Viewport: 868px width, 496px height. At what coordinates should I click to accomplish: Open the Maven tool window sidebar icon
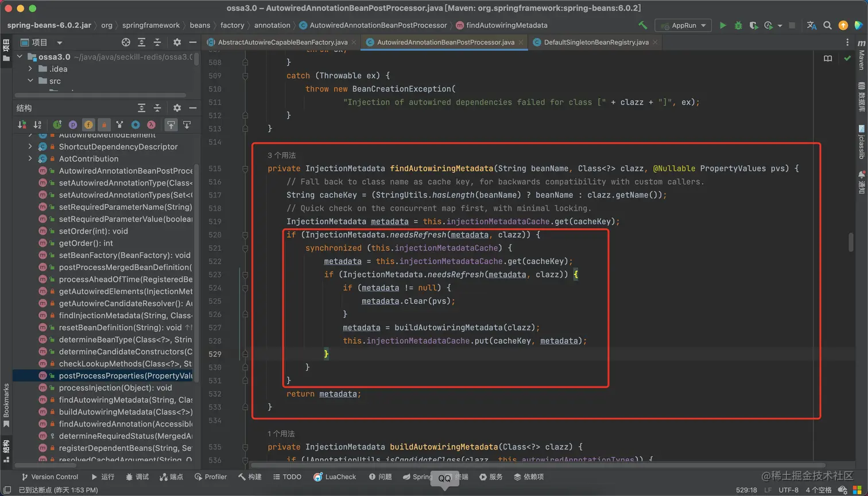pyautogui.click(x=862, y=55)
